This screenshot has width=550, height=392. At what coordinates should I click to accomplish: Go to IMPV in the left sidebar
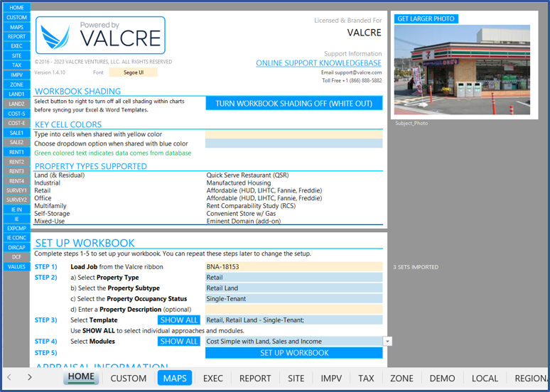tap(16, 75)
